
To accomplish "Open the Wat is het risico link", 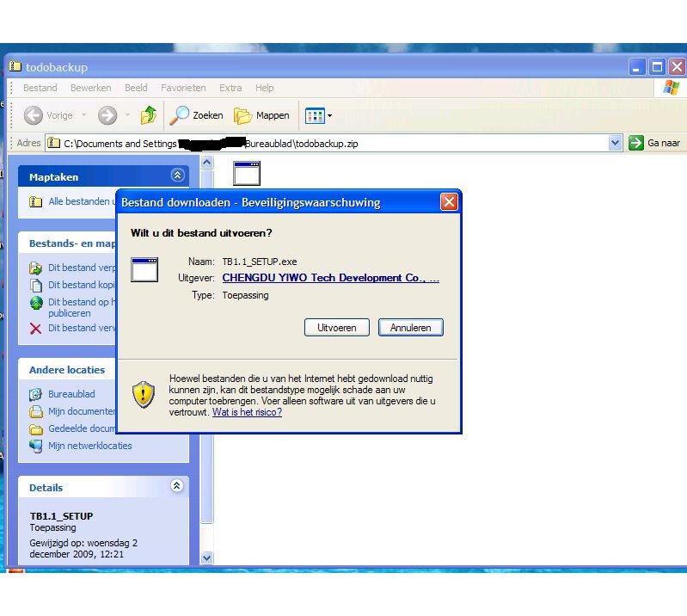I will 247,412.
